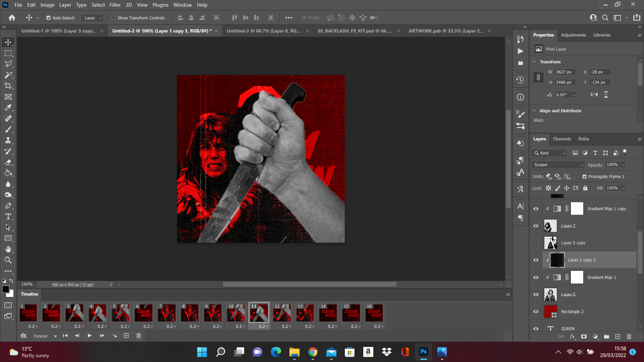Open the Window menu
The image size is (644, 362).
182,5
